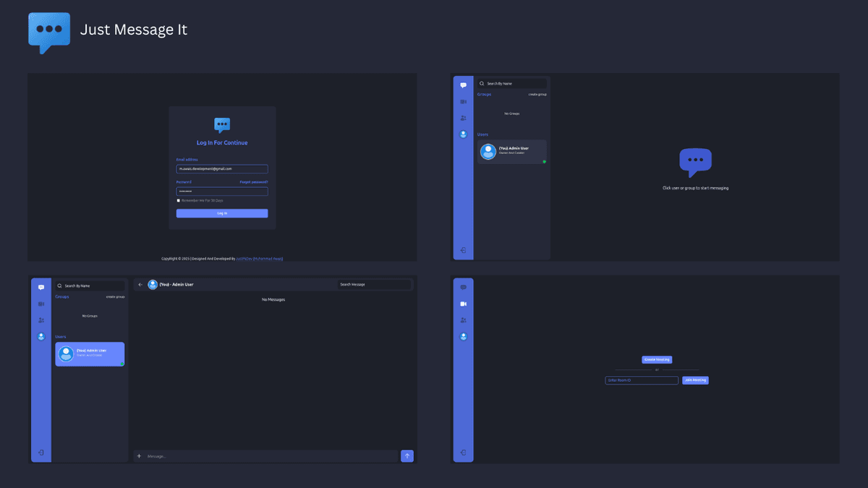The width and height of the screenshot is (868, 488).
Task: Click the Search Message field in chat header
Action: coord(373,285)
